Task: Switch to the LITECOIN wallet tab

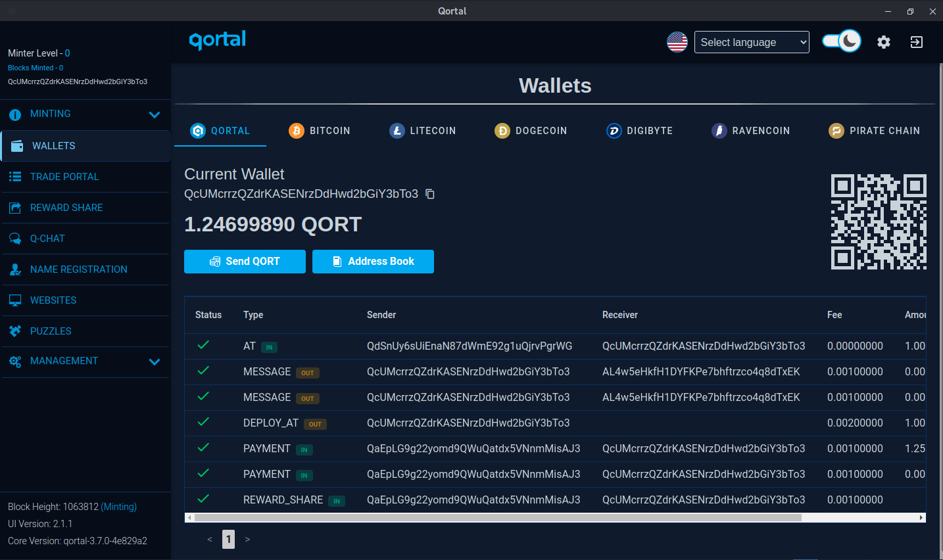Action: (x=423, y=131)
